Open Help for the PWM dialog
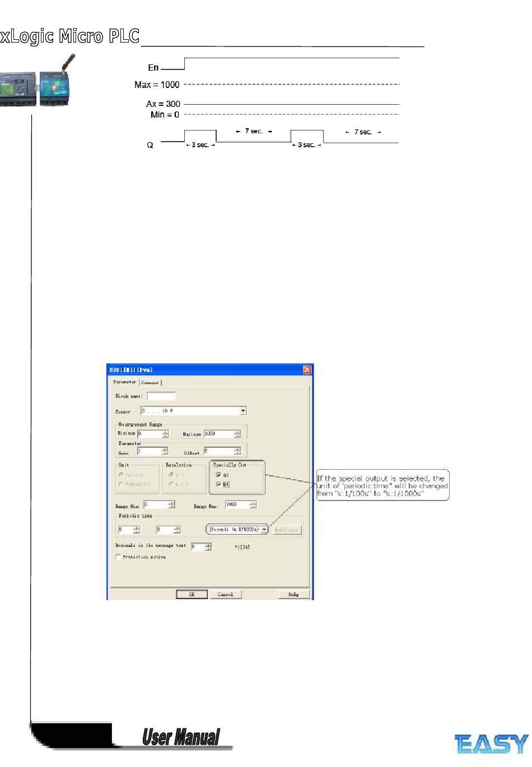 coord(293,594)
